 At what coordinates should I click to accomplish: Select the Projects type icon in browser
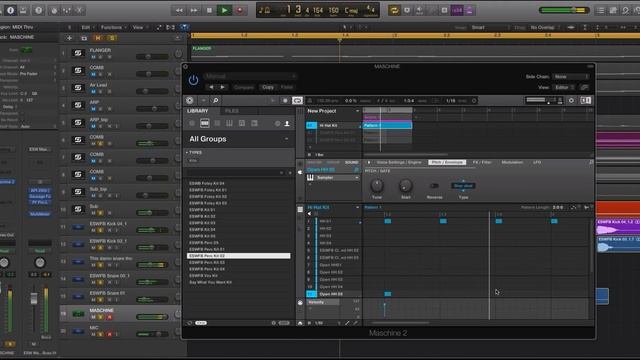pyautogui.click(x=192, y=123)
